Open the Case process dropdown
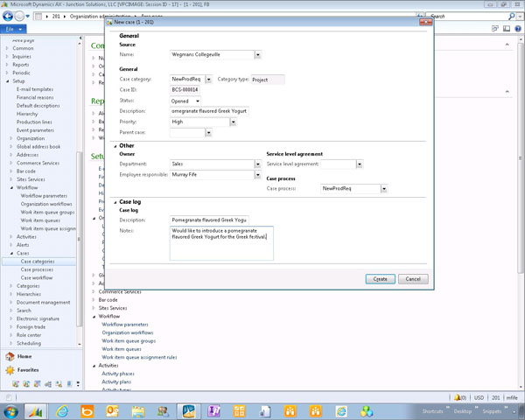 pyautogui.click(x=384, y=189)
